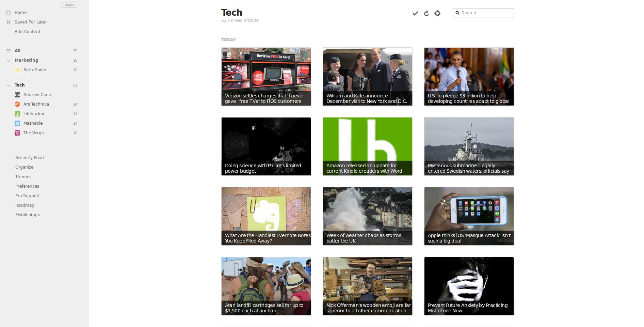Open the Evernote notes article thumbnail
The height and width of the screenshot is (327, 644).
(266, 216)
